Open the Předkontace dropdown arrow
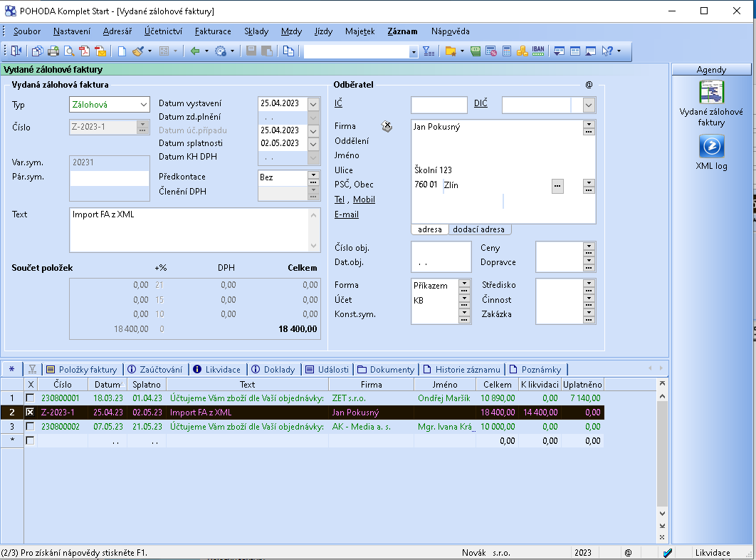756x560 pixels. [313, 175]
